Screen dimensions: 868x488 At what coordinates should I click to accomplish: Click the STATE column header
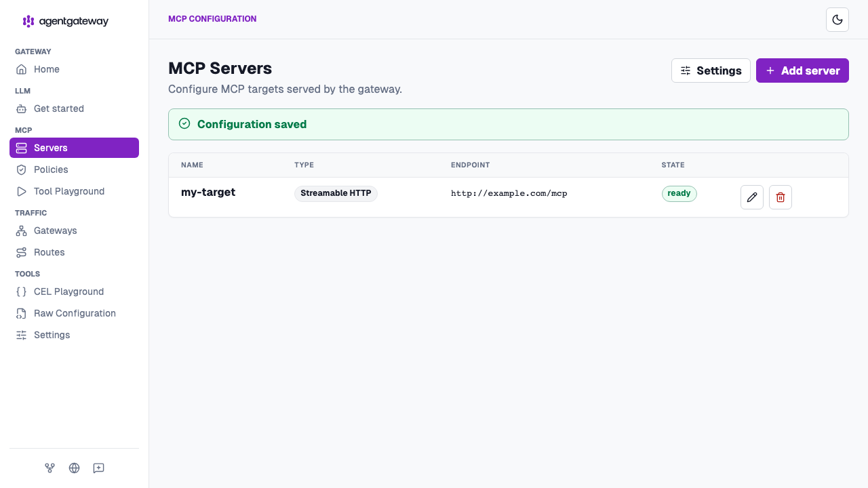(x=673, y=165)
